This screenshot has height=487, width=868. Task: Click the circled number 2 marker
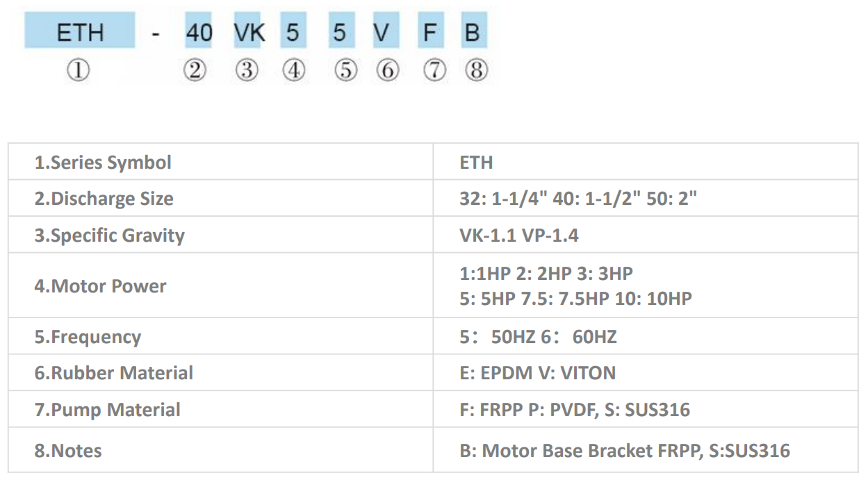pyautogui.click(x=195, y=71)
